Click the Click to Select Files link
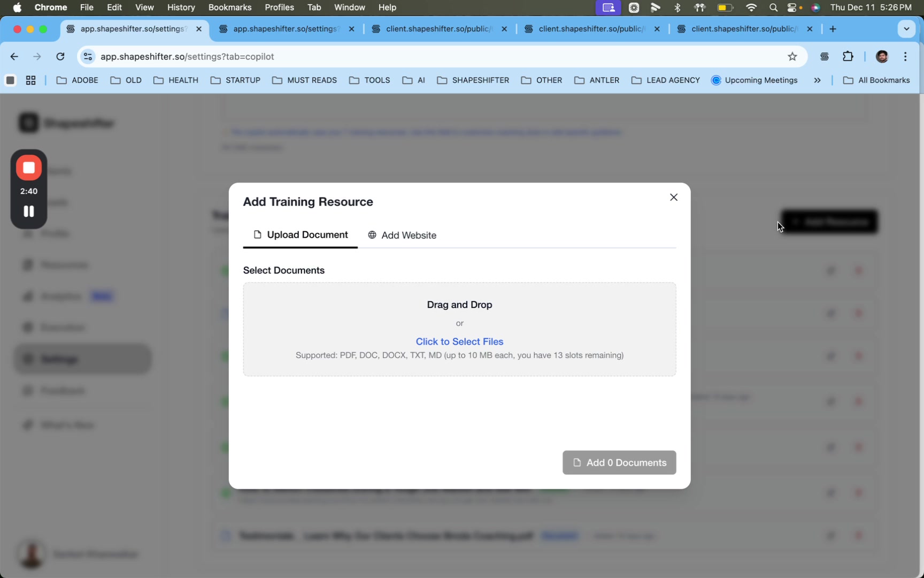924x578 pixels. tap(459, 341)
